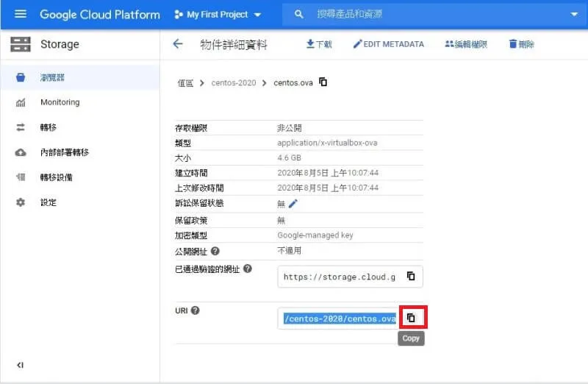Open the 值區 breadcrumb link
The height and width of the screenshot is (384, 588).
[x=185, y=83]
